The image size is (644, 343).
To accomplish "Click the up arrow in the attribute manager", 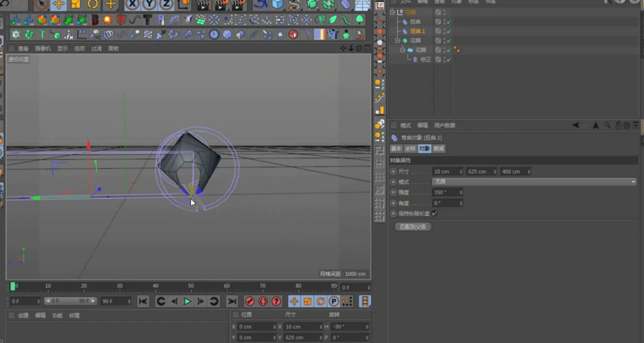I will (x=596, y=125).
